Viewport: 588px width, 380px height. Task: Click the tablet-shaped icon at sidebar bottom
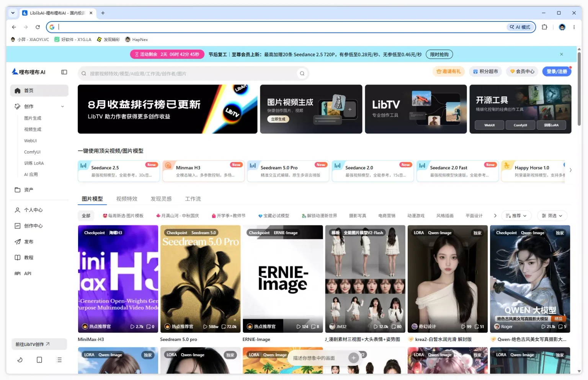39,360
